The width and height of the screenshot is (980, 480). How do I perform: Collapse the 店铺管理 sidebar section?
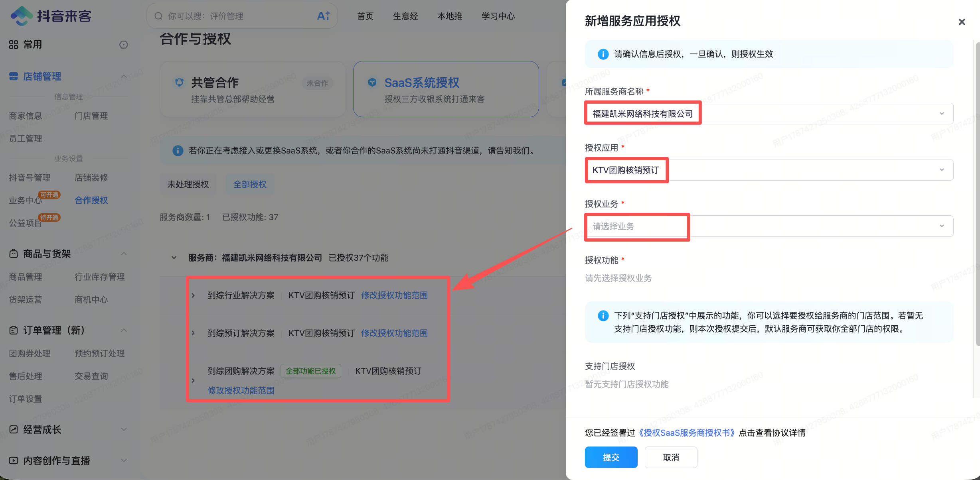pos(124,76)
